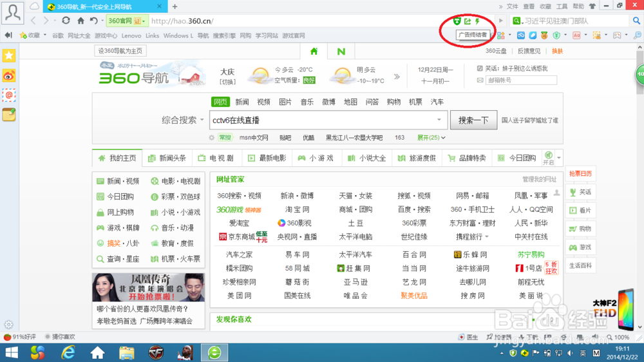Viewport: 644px width, 362px height.
Task: Expand the 展开(25) quick links
Action: point(431,138)
